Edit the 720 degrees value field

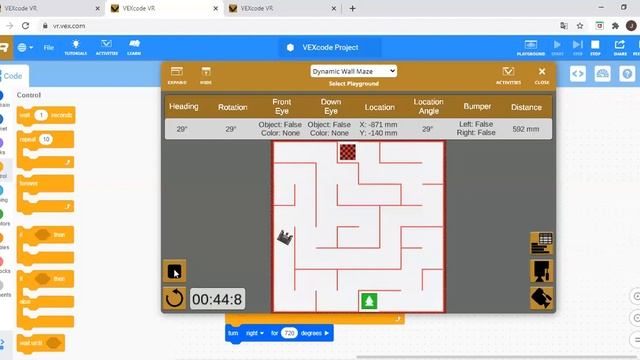point(289,333)
